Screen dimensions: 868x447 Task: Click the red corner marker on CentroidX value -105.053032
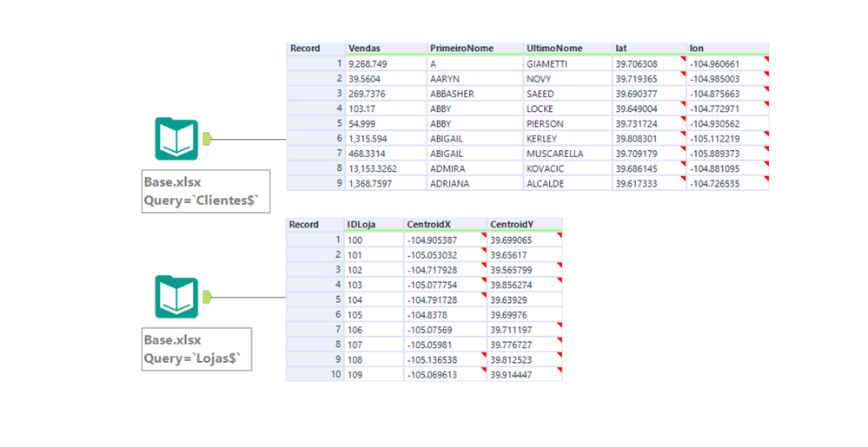[484, 250]
